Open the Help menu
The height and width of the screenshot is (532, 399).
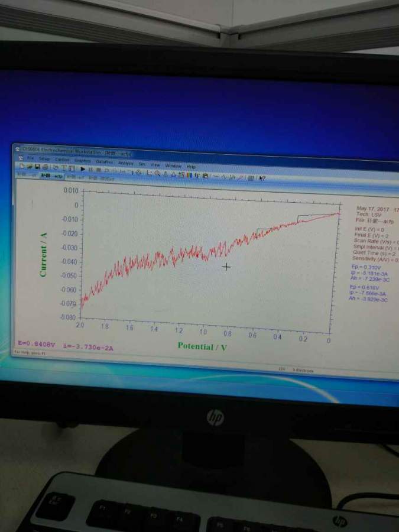(191, 167)
